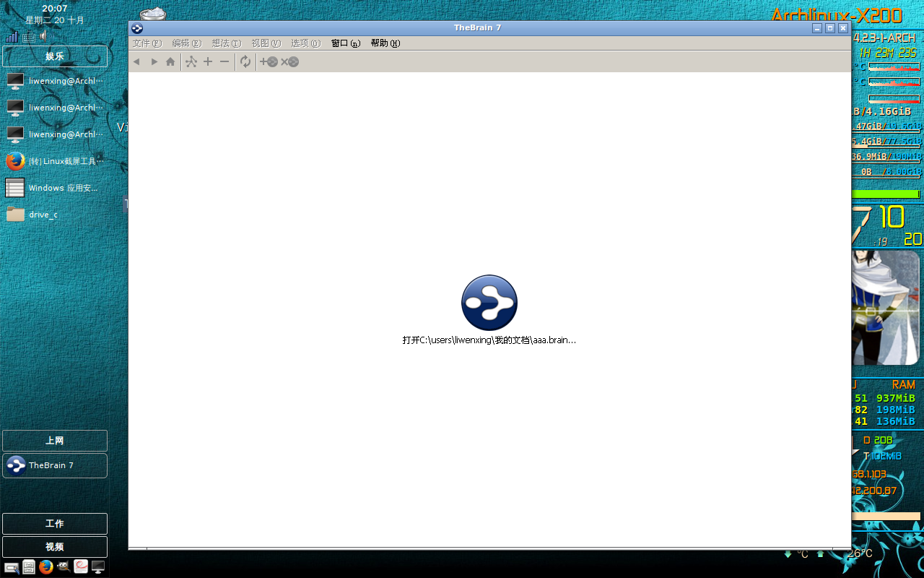Screen dimensions: 924x578
Task: Click the loading text 打开C:\users\liwenxing\我的文档\aaa.brain...
Action: pyautogui.click(x=489, y=340)
